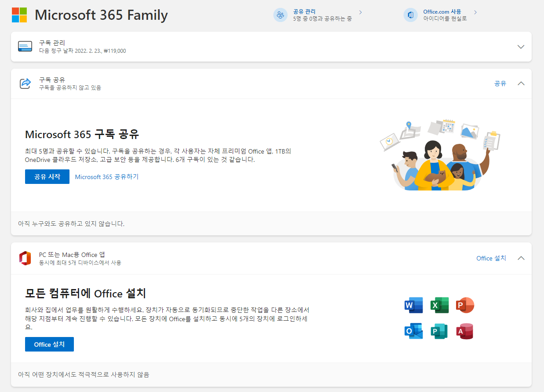Screen dimensions: 544x392
Task: Click the Microsoft 365 구독 공유 heading
Action: 82,135
